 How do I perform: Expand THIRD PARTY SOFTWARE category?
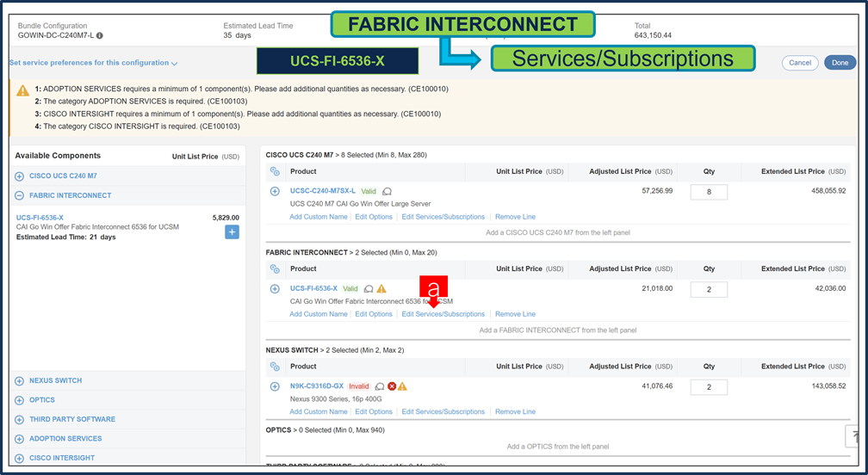[19, 420]
